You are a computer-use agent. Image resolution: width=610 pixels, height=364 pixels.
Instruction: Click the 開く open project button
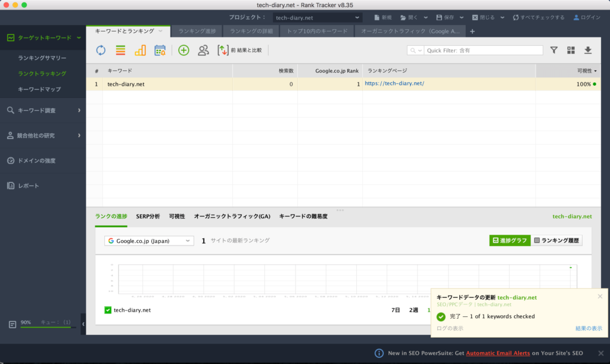point(409,17)
